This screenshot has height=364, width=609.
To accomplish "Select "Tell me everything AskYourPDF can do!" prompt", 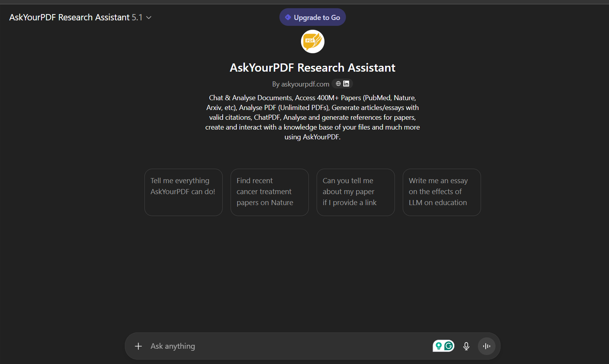I will [184, 192].
